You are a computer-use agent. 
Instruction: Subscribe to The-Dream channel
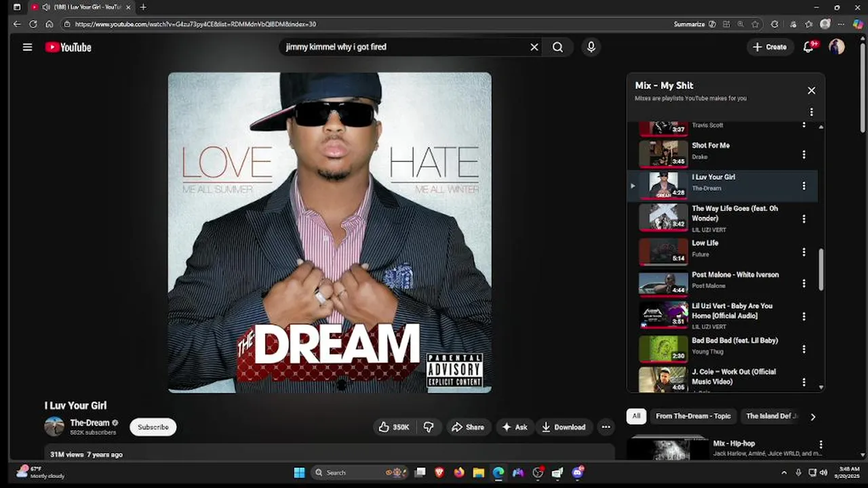pyautogui.click(x=153, y=427)
